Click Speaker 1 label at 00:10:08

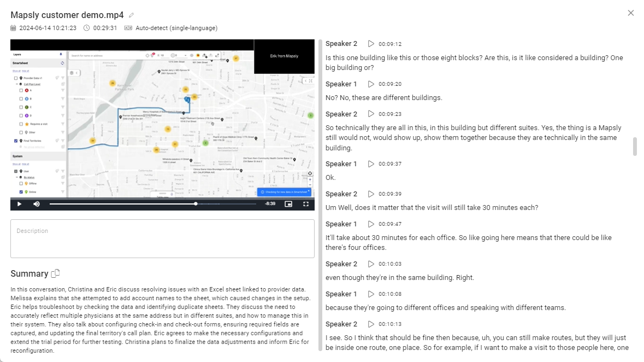[x=341, y=294]
